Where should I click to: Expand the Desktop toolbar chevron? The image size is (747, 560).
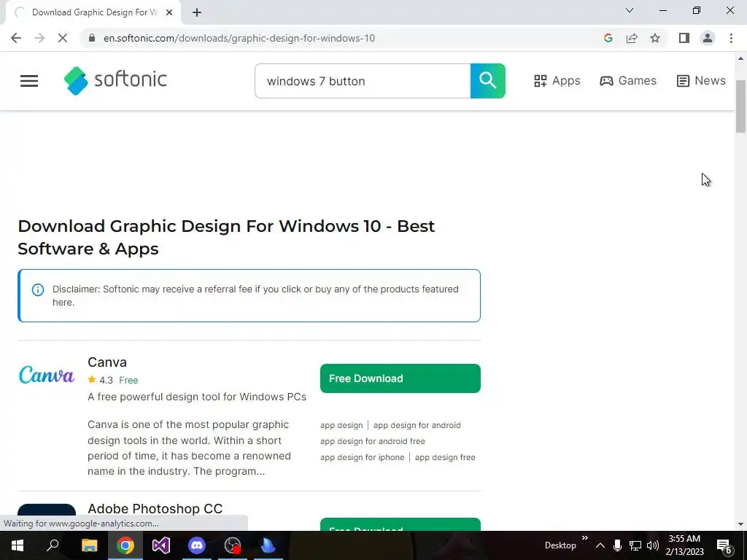pos(584,539)
